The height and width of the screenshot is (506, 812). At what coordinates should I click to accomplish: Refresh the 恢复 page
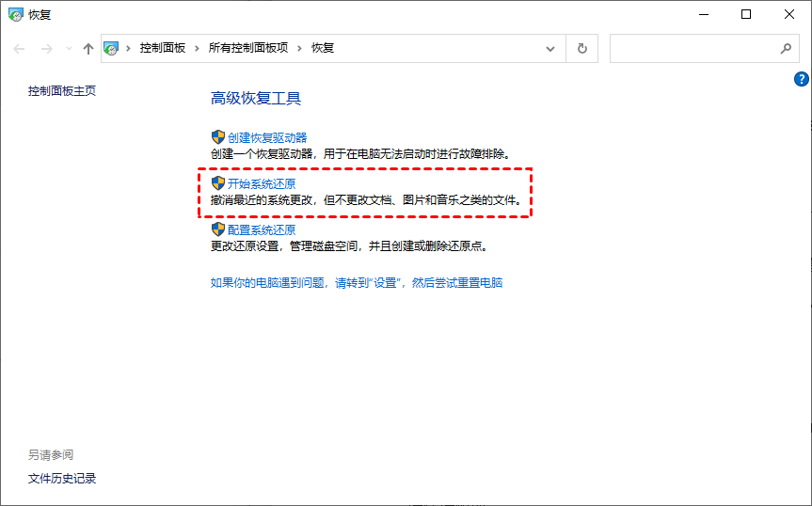click(582, 48)
